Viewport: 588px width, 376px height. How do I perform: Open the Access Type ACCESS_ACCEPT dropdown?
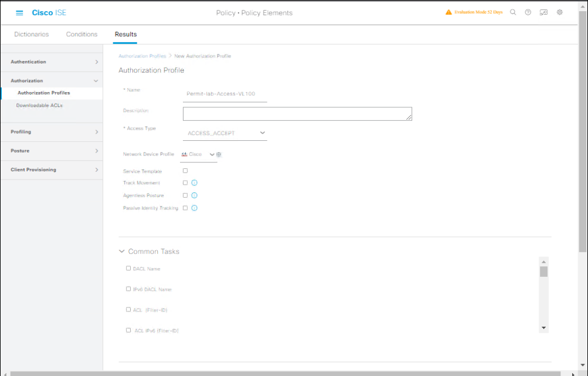click(x=225, y=133)
